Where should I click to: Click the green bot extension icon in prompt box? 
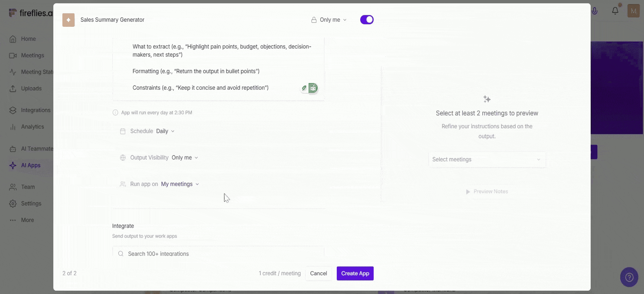tap(313, 88)
